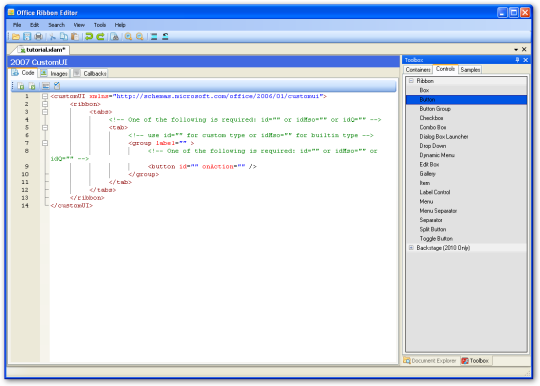Click the Copy toolbar icon

coord(64,36)
